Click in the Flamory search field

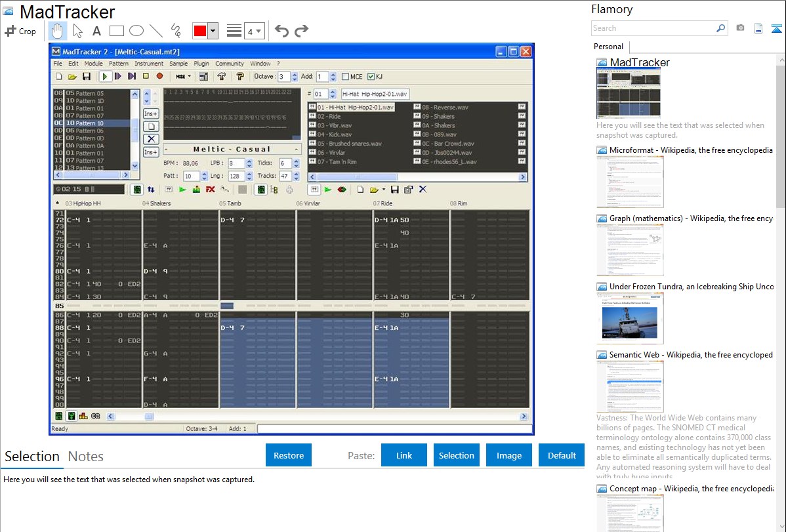click(653, 28)
